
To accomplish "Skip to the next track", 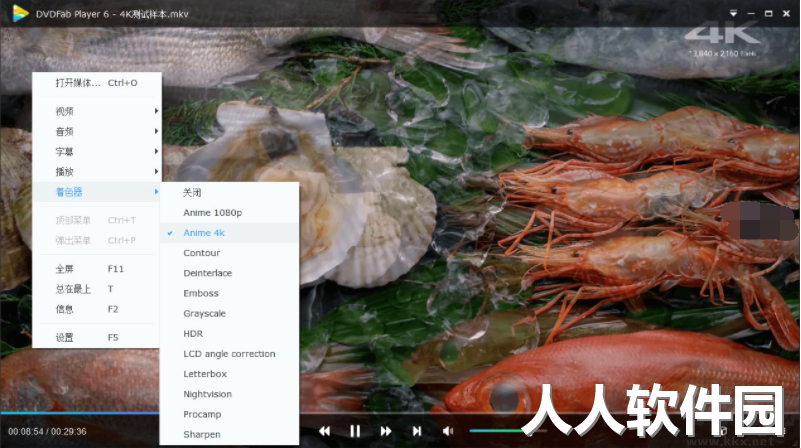I will pos(417,431).
